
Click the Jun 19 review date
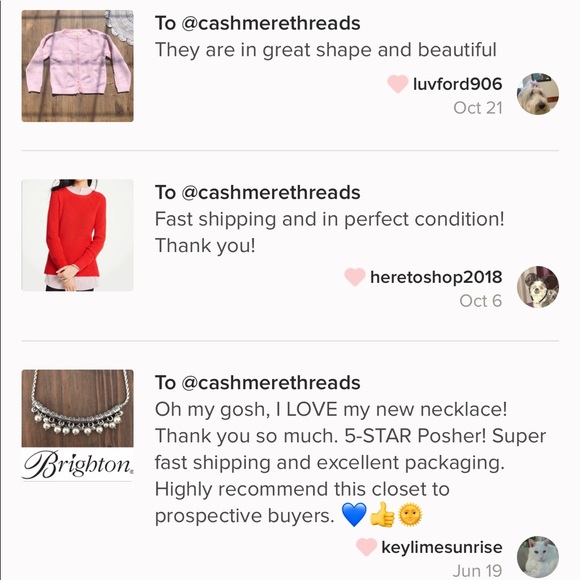(x=477, y=571)
